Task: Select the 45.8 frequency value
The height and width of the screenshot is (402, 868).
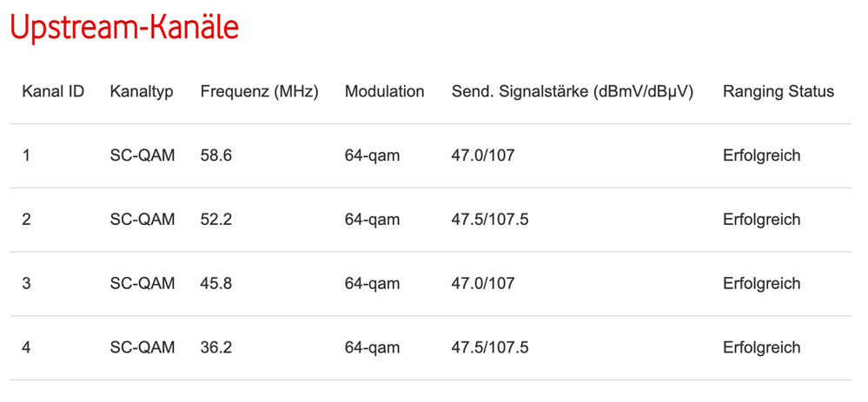Action: click(x=216, y=283)
